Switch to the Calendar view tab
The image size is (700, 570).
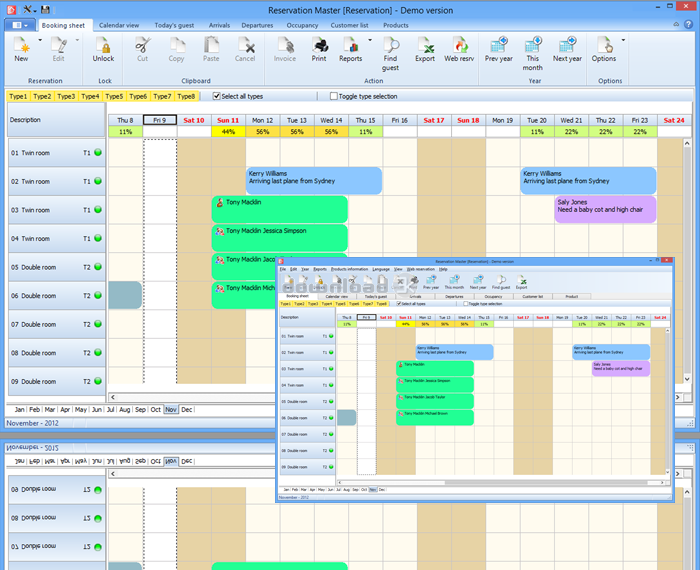tap(119, 24)
